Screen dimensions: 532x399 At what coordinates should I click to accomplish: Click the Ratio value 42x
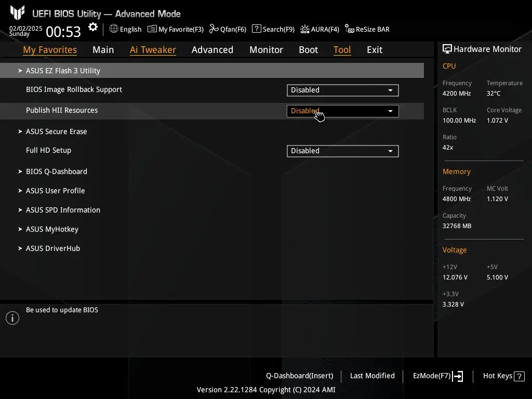pyautogui.click(x=447, y=148)
